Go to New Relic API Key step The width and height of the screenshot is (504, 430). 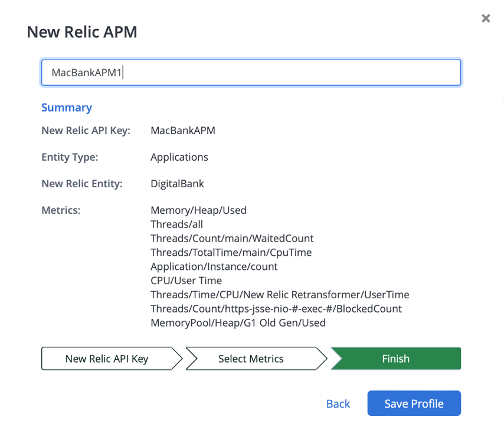pos(112,359)
